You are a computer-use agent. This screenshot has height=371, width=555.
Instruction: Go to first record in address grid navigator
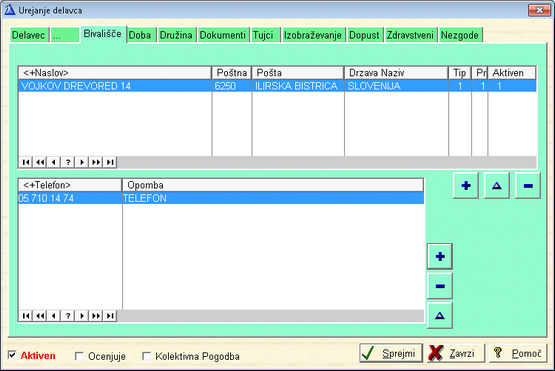click(25, 162)
